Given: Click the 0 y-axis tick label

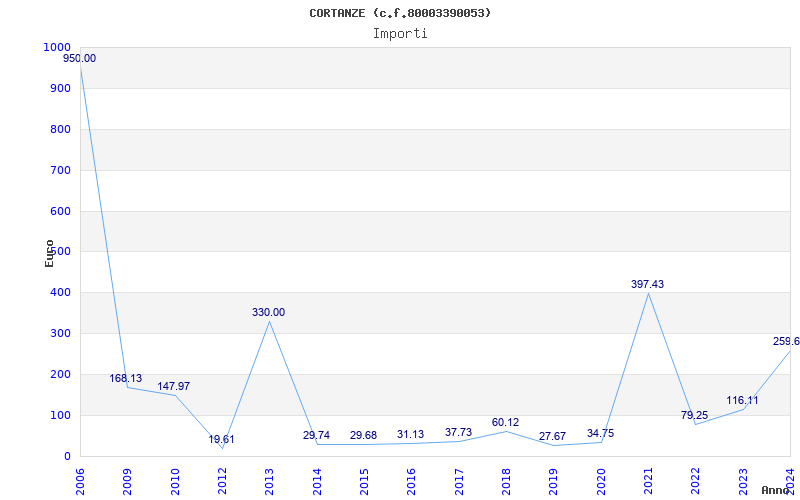Looking at the screenshot, I should pos(67,456).
